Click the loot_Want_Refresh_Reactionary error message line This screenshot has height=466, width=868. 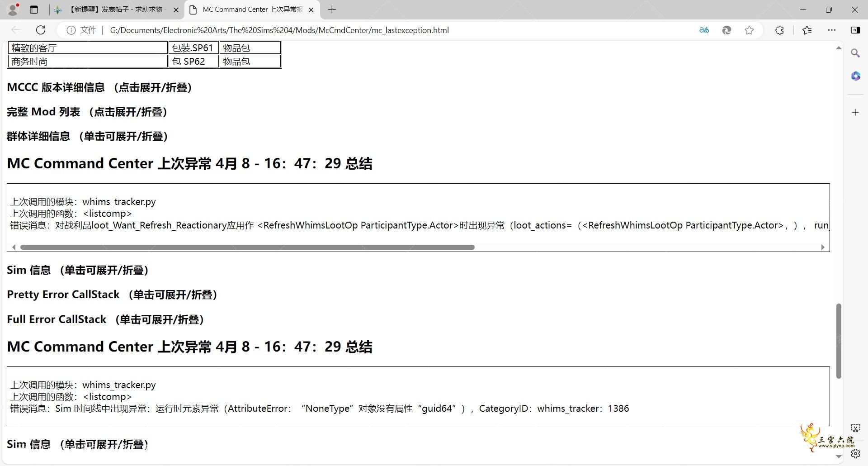point(420,225)
